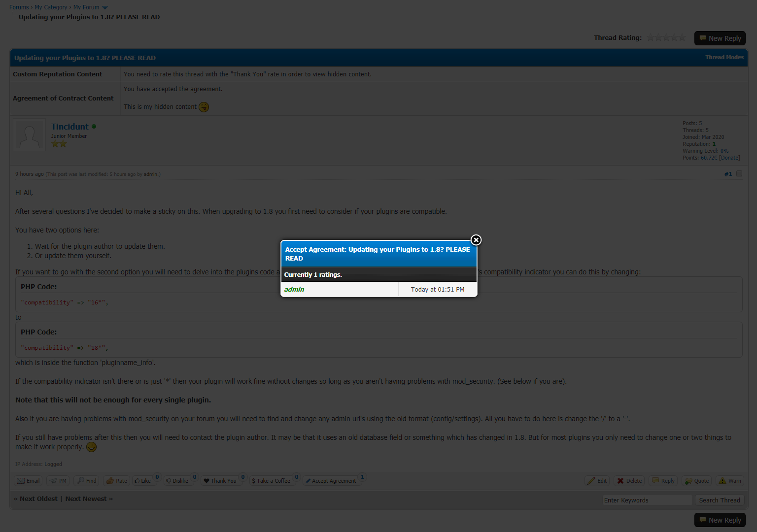Image resolution: width=757 pixels, height=532 pixels.
Task: Click the Like thumbs-up button
Action: [143, 481]
